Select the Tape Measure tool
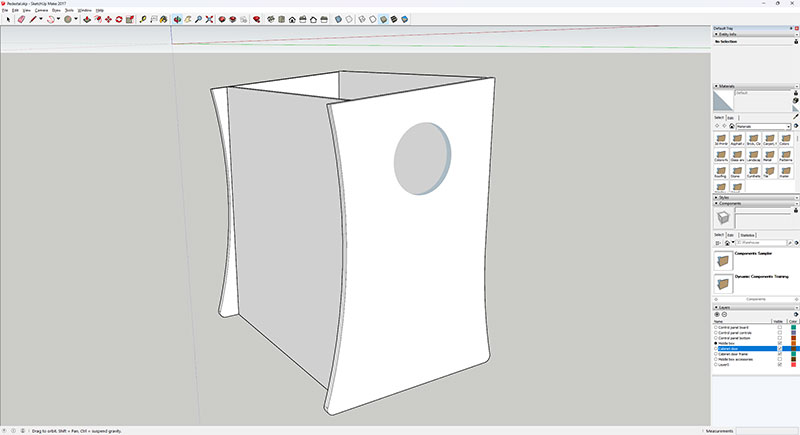800x435 pixels. coord(143,19)
